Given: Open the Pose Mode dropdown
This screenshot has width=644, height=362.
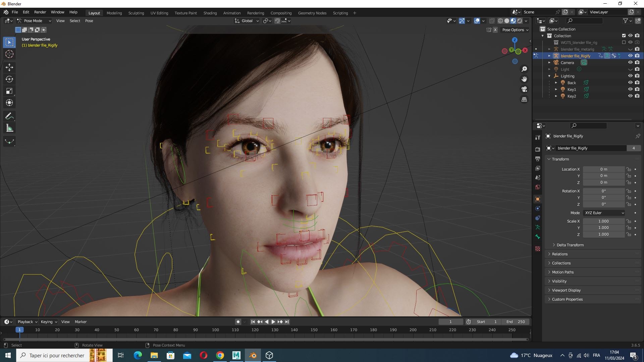Looking at the screenshot, I should [x=34, y=21].
